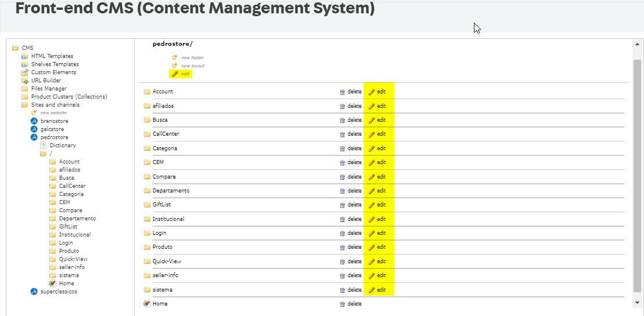The width and height of the screenshot is (644, 316).
Task: Click the vertical scrollbar down arrow
Action: click(x=637, y=302)
